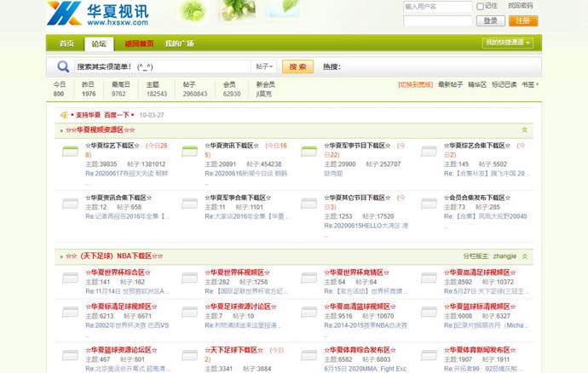The image size is (588, 373).
Task: Click the username input field
Action: pos(438,6)
